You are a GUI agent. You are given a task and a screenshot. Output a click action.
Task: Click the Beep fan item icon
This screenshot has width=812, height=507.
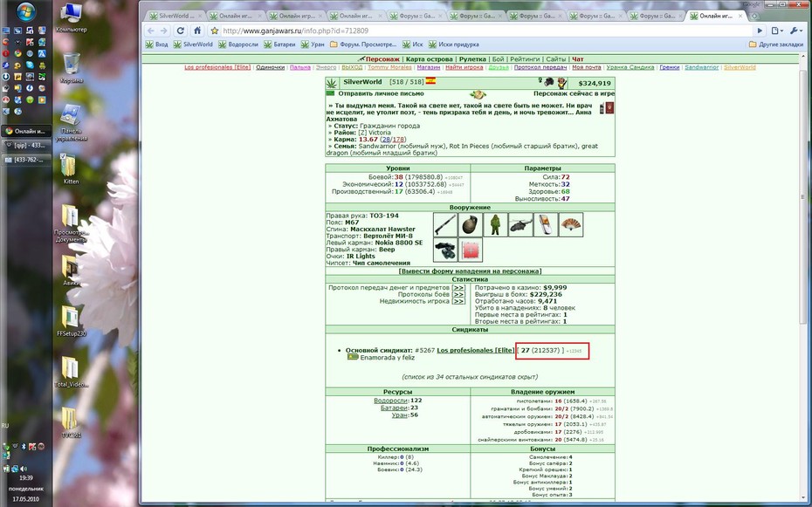pos(571,225)
